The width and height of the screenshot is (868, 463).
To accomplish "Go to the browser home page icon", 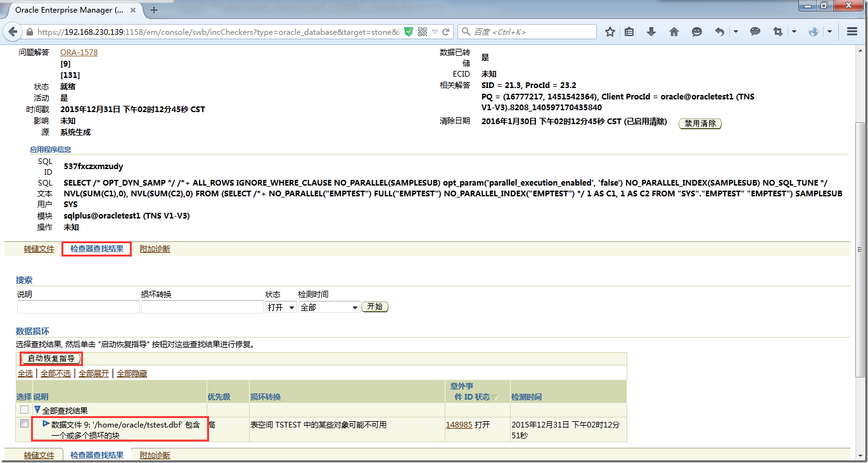I will pos(674,32).
